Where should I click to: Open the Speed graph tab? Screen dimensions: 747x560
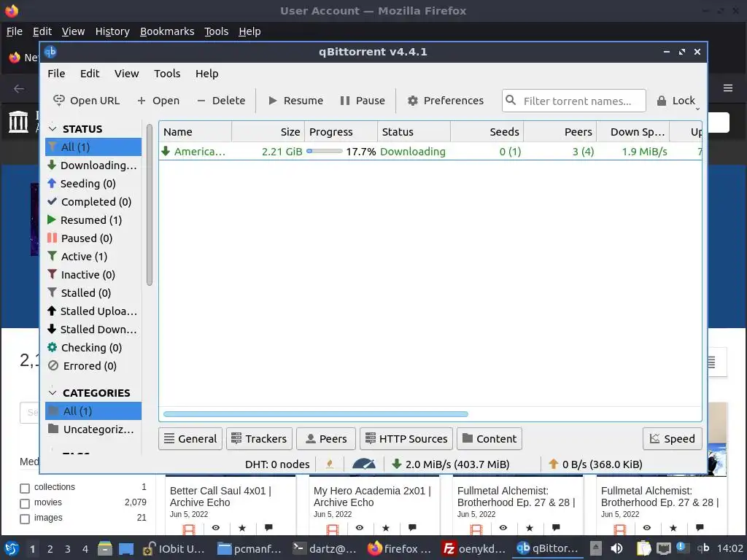(672, 438)
